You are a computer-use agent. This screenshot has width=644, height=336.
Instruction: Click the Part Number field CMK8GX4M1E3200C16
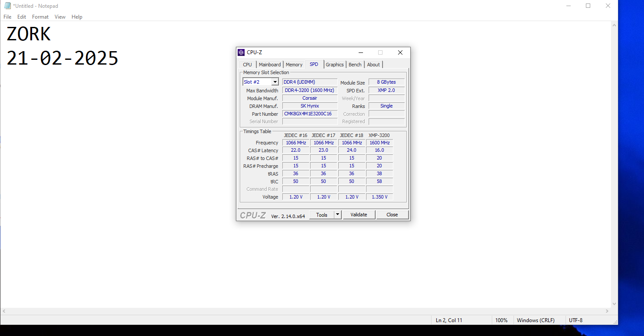coord(310,114)
